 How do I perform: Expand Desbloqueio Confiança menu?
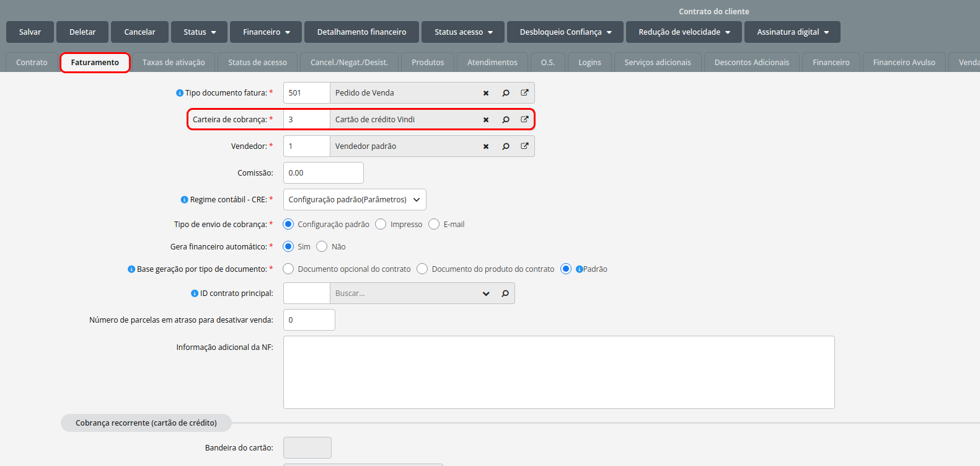pyautogui.click(x=565, y=32)
